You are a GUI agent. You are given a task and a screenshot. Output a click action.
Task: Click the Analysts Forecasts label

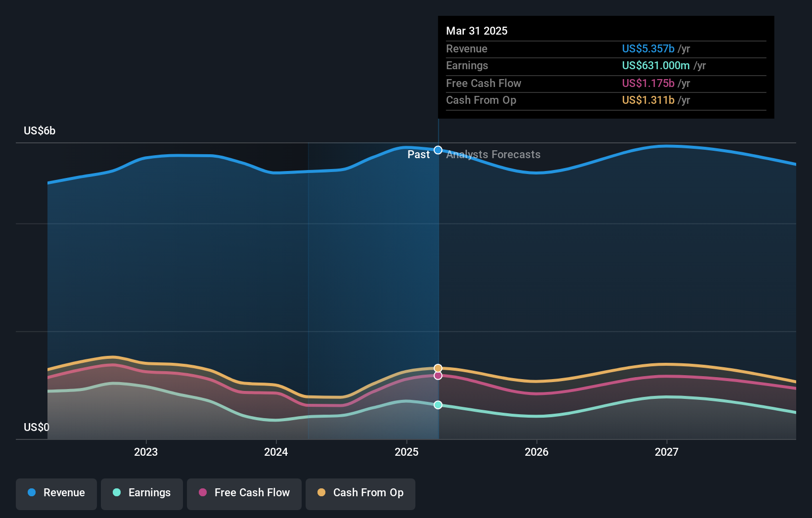tap(493, 154)
